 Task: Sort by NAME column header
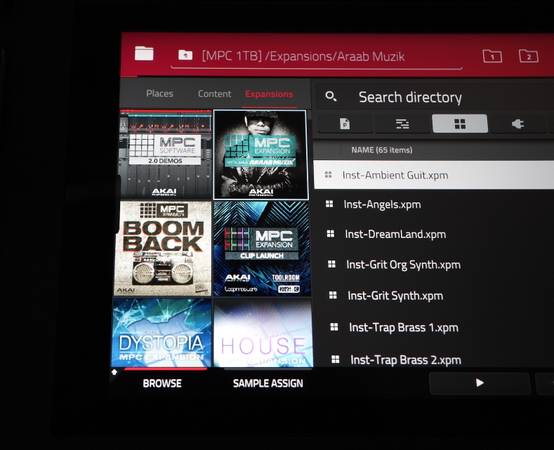click(382, 150)
